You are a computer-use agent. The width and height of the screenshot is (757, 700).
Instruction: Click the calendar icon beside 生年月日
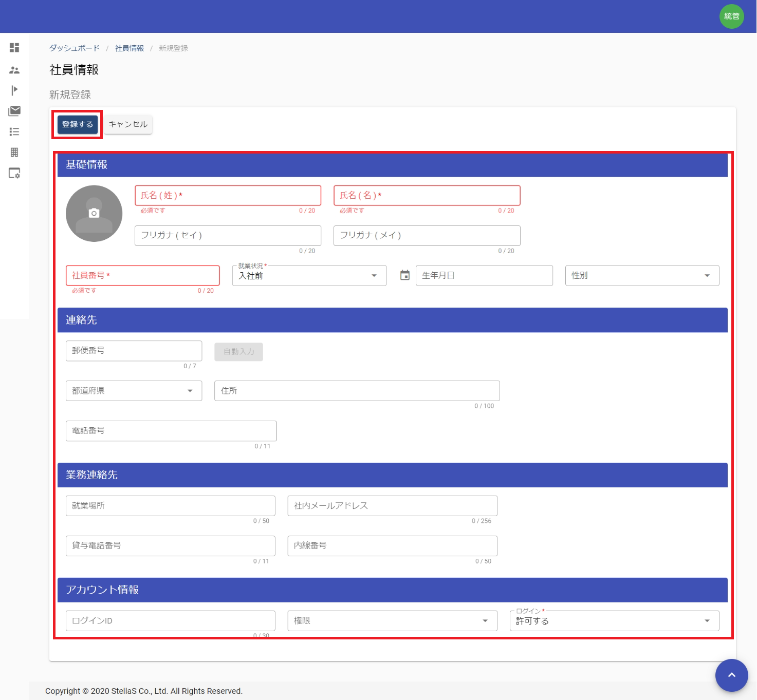[405, 276]
